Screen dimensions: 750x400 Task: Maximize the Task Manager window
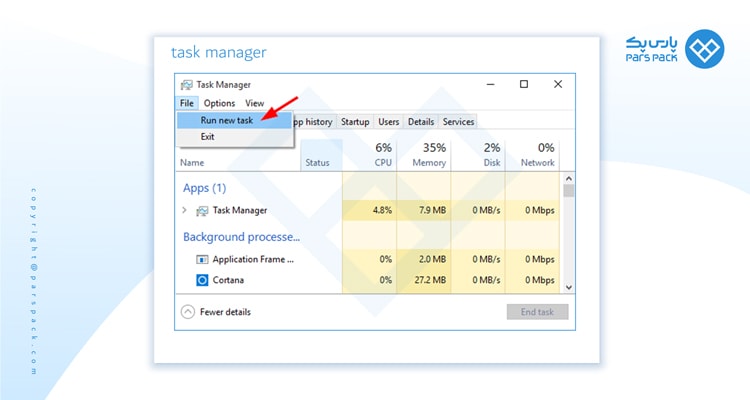click(524, 84)
